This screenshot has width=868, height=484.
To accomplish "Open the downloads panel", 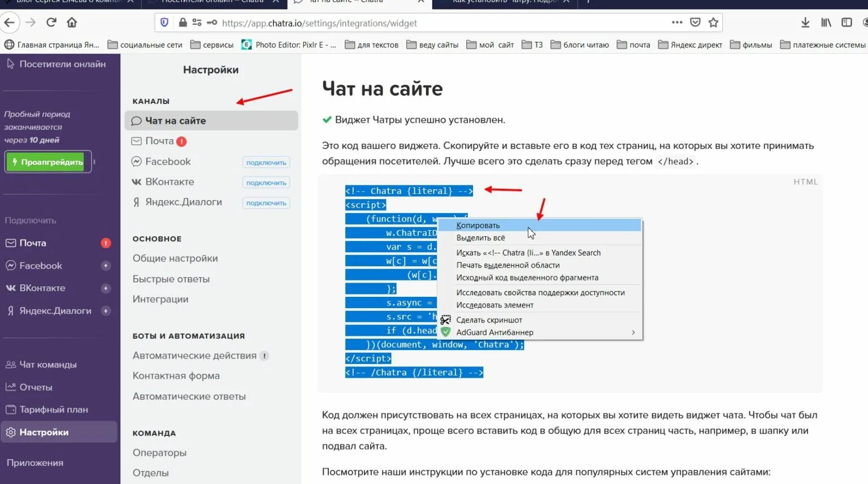I will click(805, 23).
